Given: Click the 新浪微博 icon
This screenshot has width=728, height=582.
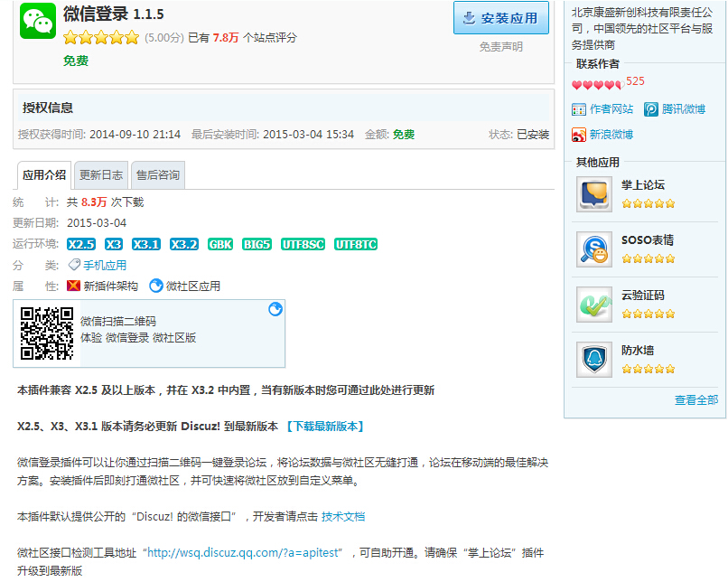Looking at the screenshot, I should (578, 135).
